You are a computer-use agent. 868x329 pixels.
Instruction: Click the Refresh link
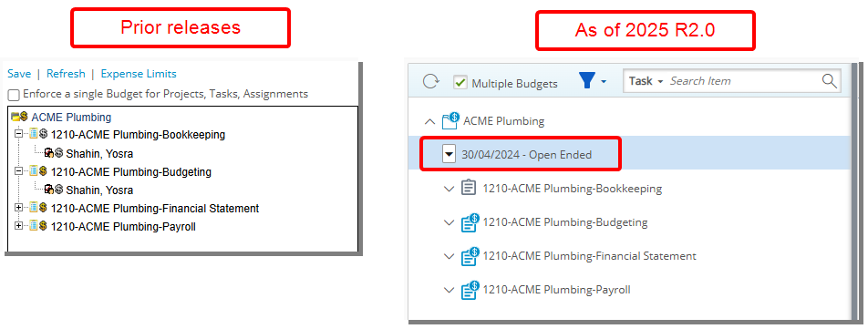click(66, 74)
